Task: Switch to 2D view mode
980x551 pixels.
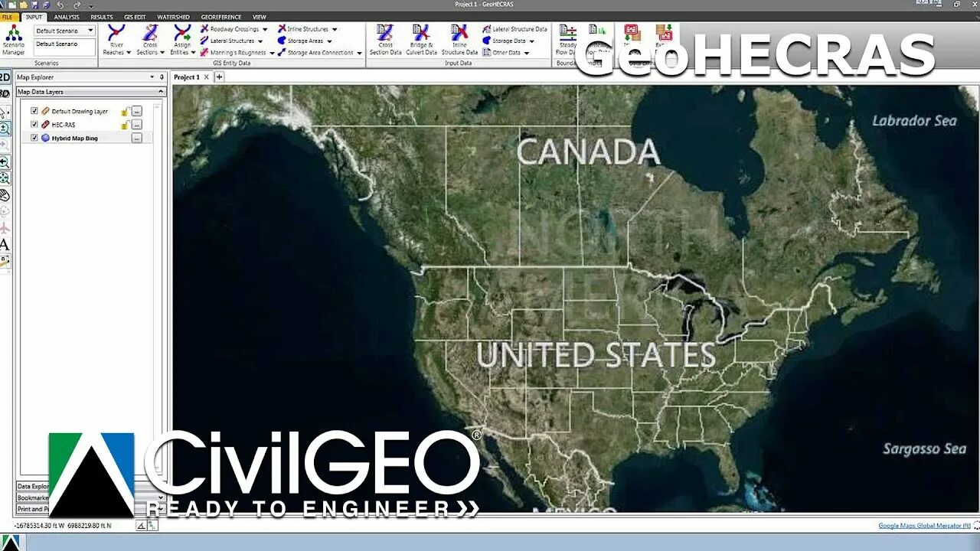Action: (x=5, y=77)
